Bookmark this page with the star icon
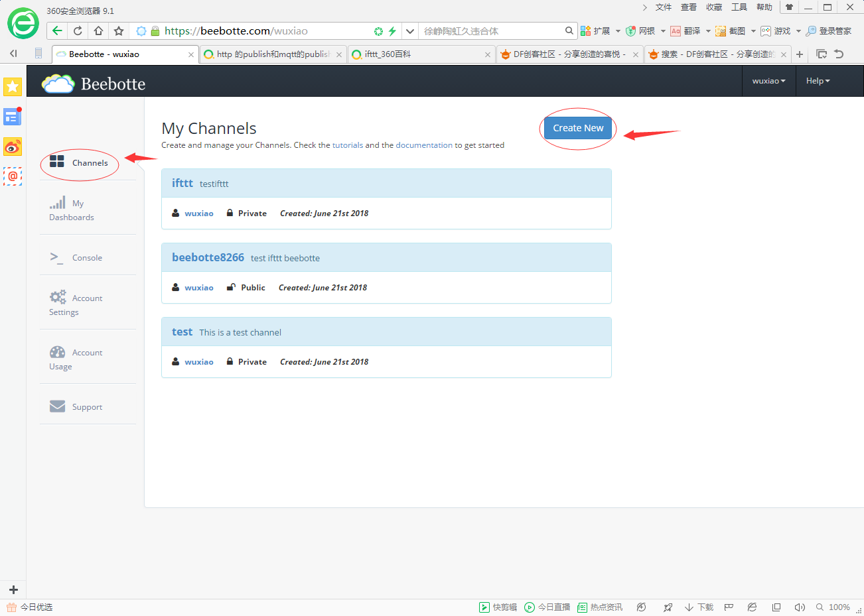Screen dimensions: 864x616 click(119, 31)
